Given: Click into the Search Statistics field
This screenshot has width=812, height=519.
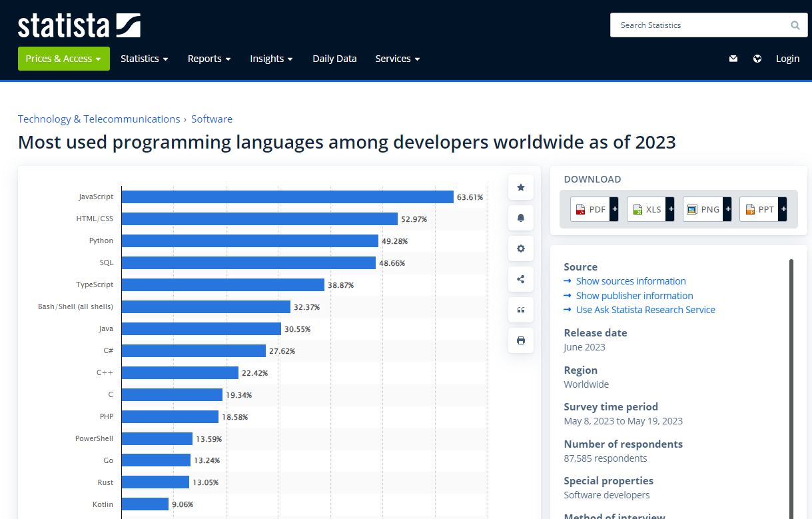Looking at the screenshot, I should click(699, 25).
